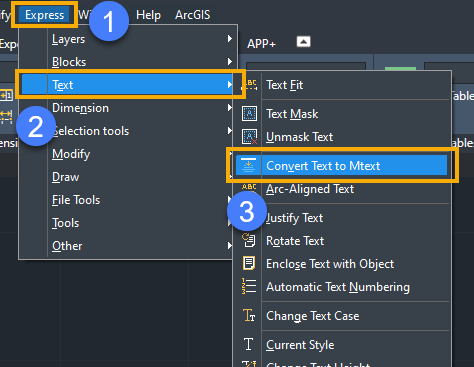This screenshot has width=474, height=367.
Task: Click the Unmask Text icon
Action: coord(249,137)
